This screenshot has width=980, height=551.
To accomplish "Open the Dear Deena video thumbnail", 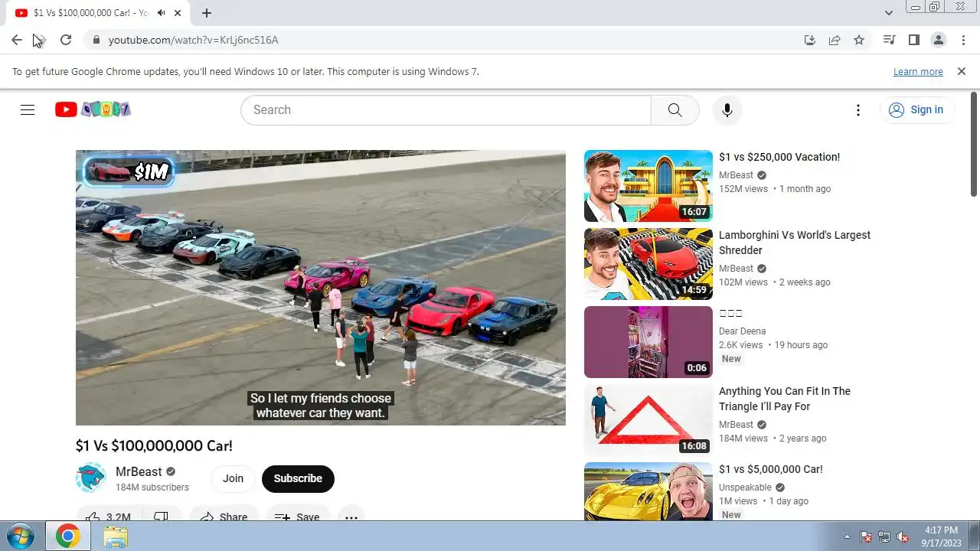I will pyautogui.click(x=648, y=342).
